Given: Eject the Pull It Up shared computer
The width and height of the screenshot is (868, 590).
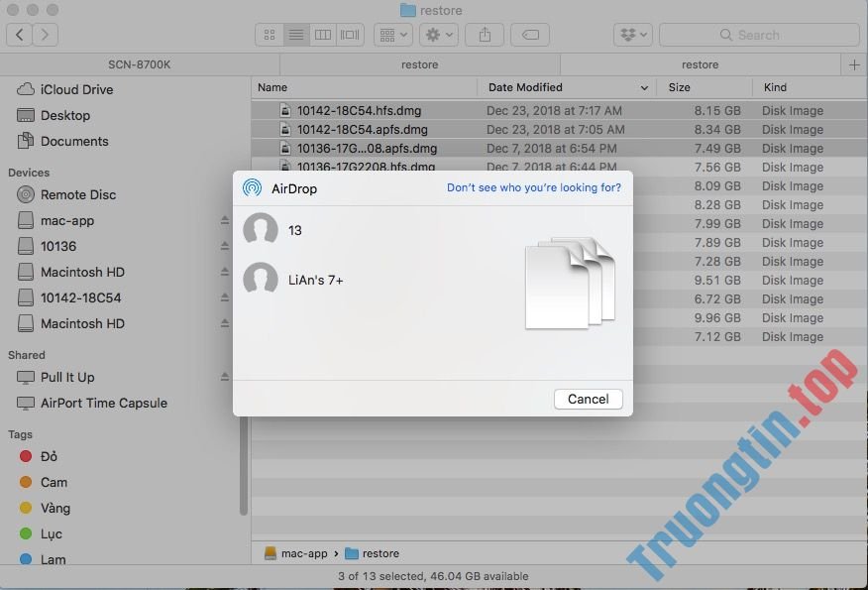Looking at the screenshot, I should point(225,377).
